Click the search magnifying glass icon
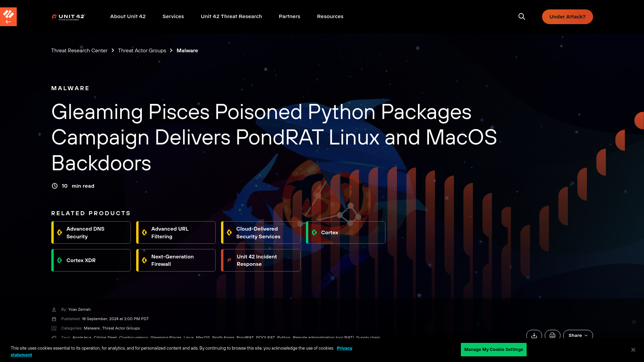 tap(522, 16)
